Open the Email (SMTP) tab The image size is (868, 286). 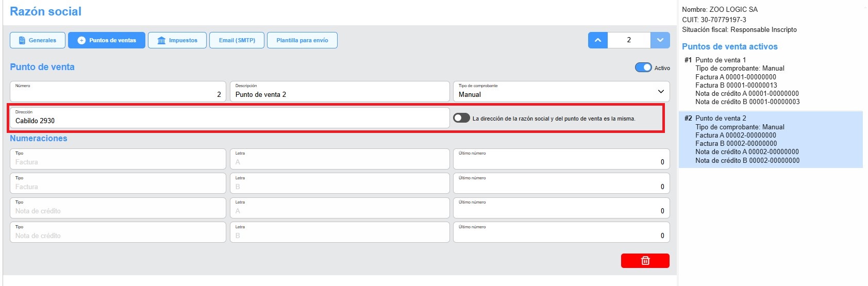click(x=237, y=40)
